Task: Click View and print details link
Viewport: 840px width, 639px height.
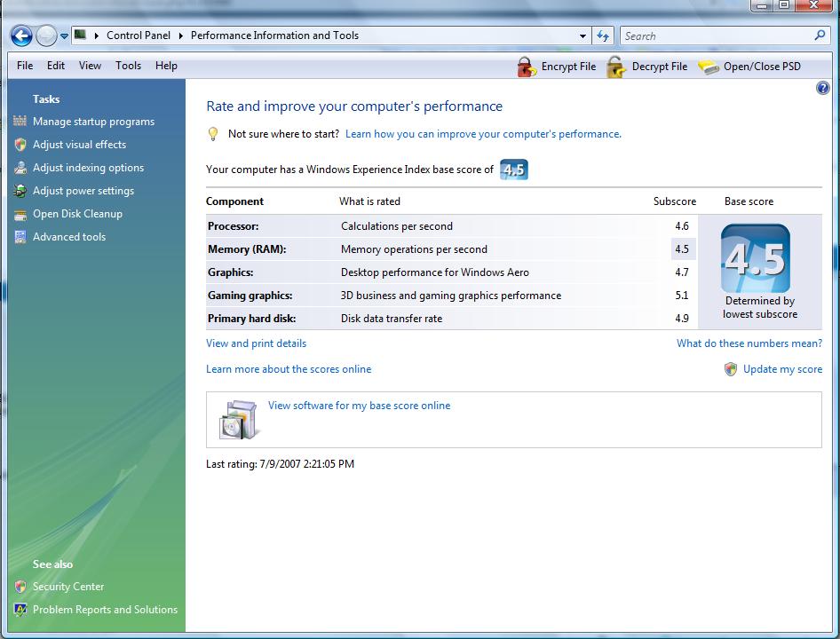Action: tap(256, 343)
